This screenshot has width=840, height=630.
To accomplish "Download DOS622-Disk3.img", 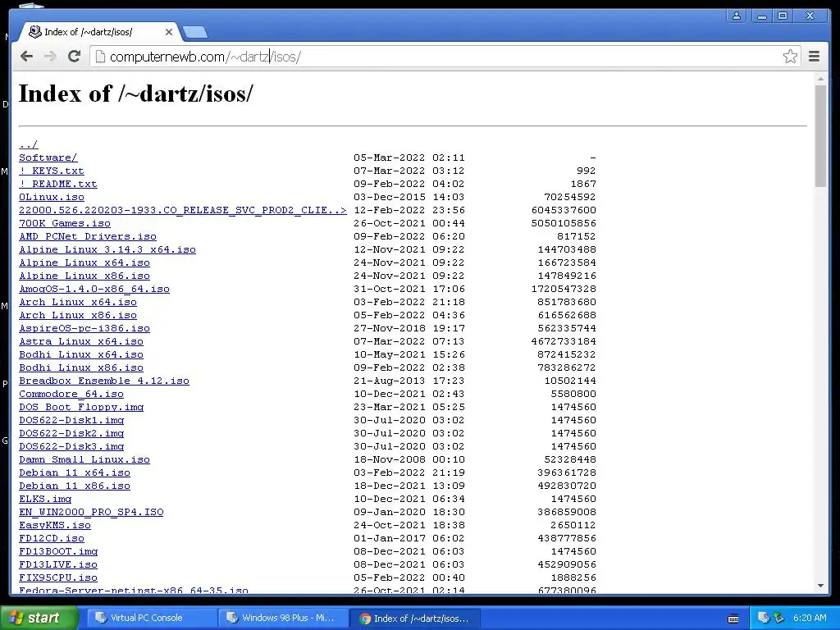I will tap(71, 446).
